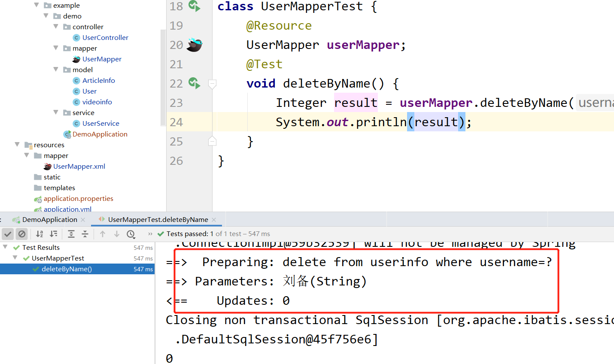Collapse the model package
Viewport: 614px width, 364px height.
[56, 70]
